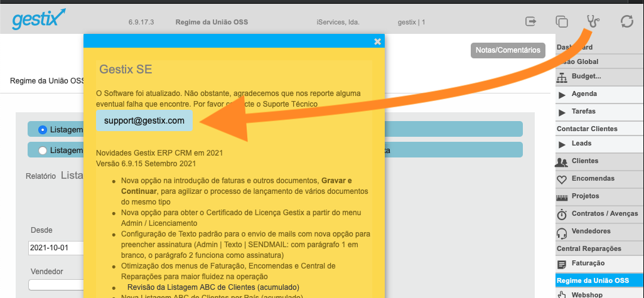Click the Contratos / Avenças stopwatch icon
644x298 pixels.
click(561, 215)
